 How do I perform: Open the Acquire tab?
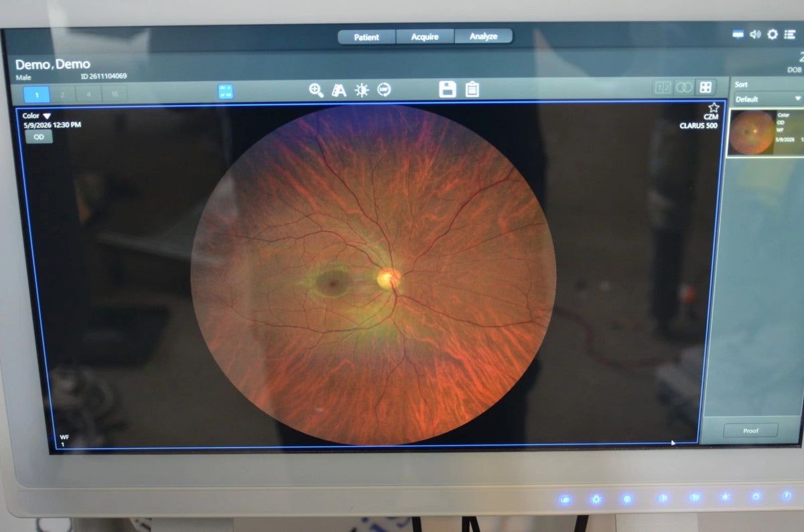click(425, 37)
